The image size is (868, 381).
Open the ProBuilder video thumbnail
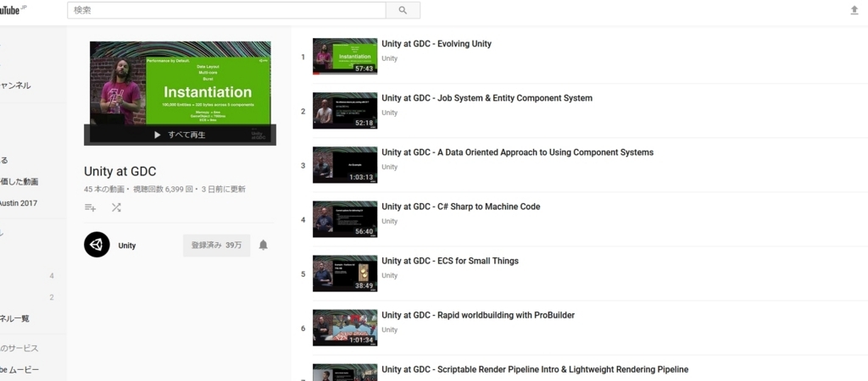point(345,328)
